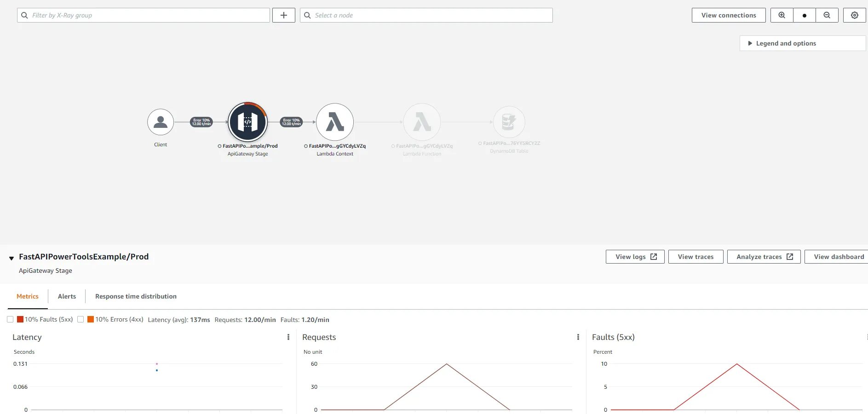Select the ApiGateway Stage node icon
The height and width of the screenshot is (414, 868).
click(248, 122)
